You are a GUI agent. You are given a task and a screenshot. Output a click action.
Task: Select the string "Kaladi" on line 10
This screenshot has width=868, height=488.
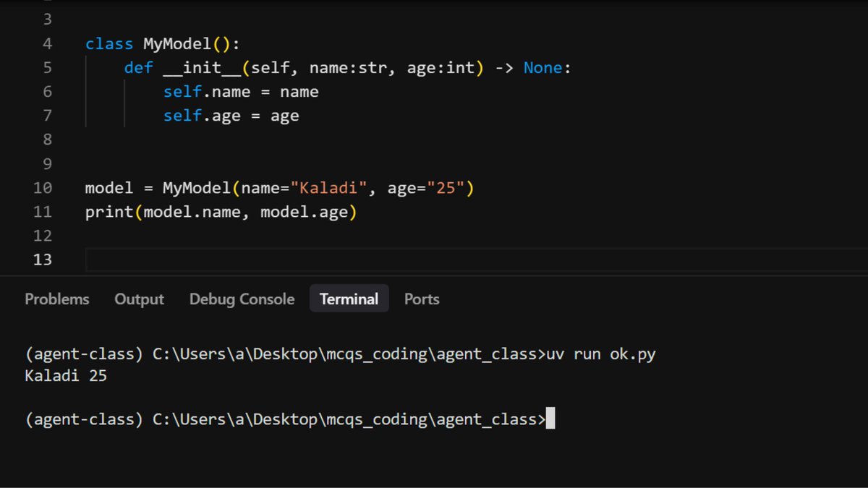pos(329,187)
